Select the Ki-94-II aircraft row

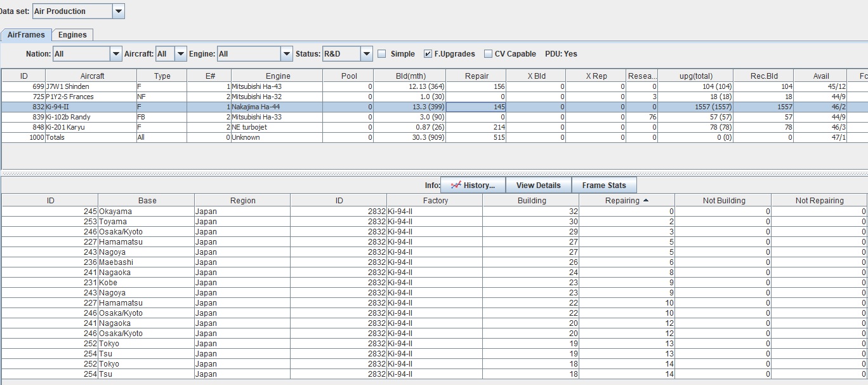(434, 107)
